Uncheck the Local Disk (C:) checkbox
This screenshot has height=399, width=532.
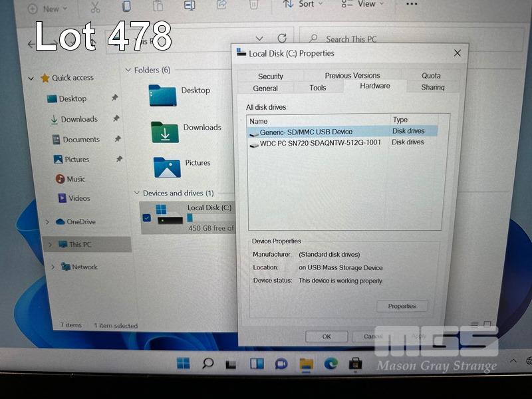[146, 217]
